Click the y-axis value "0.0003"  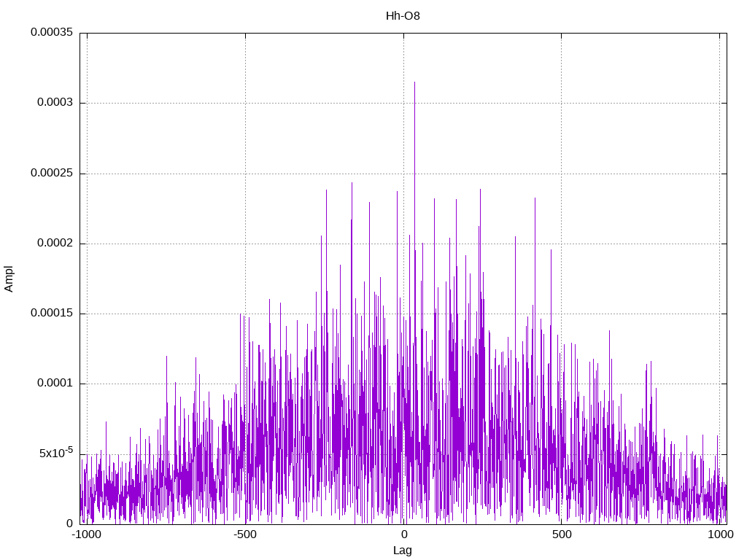pyautogui.click(x=55, y=102)
